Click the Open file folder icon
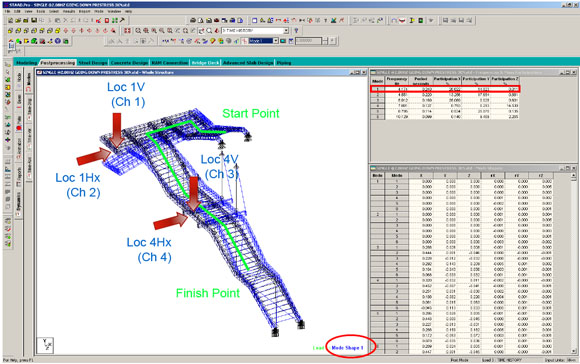 point(18,20)
